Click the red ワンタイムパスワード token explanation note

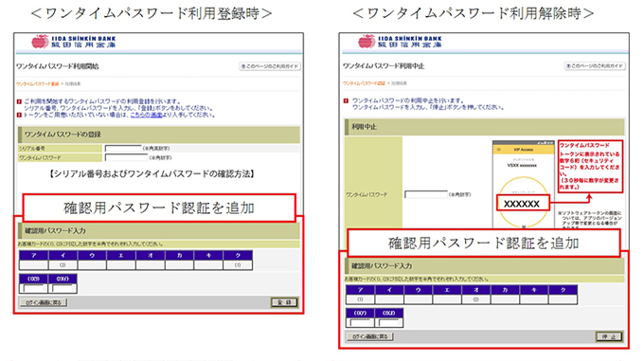(590, 167)
